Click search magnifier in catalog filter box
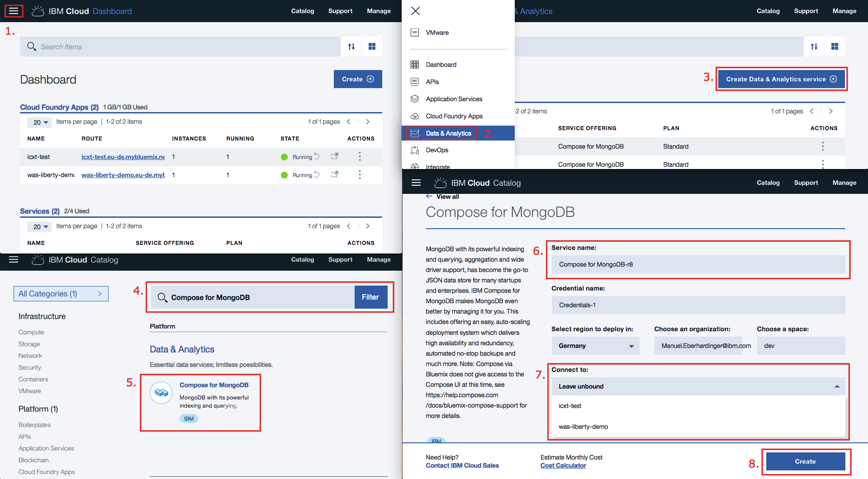868x479 pixels. [x=162, y=297]
